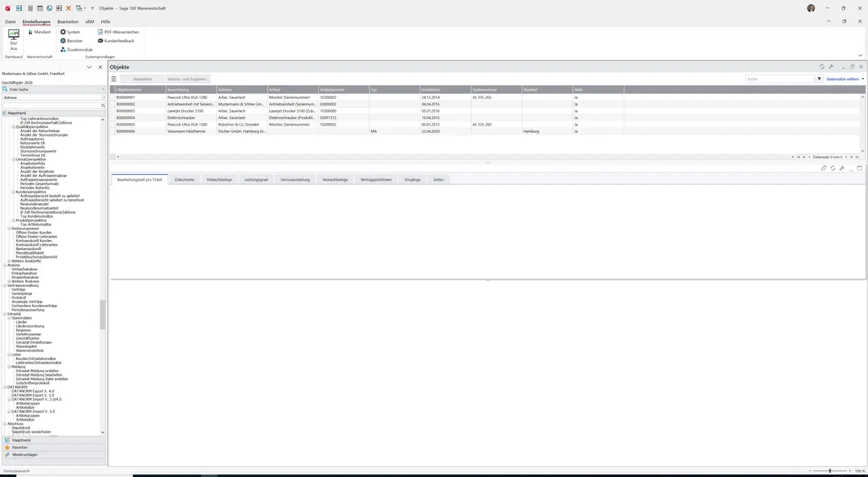Collapse the Qualitätsperspektive tree node

point(14,126)
